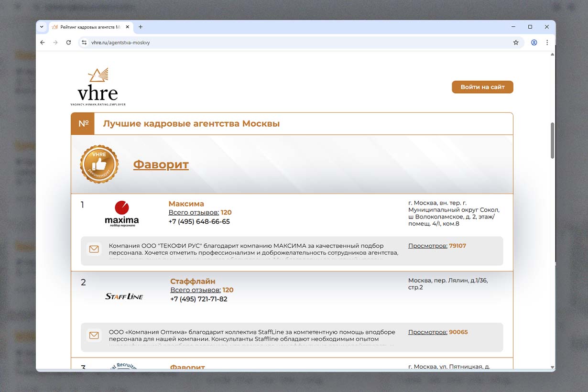Open the large Фаворит heading link
The height and width of the screenshot is (392, 588).
pyautogui.click(x=161, y=164)
